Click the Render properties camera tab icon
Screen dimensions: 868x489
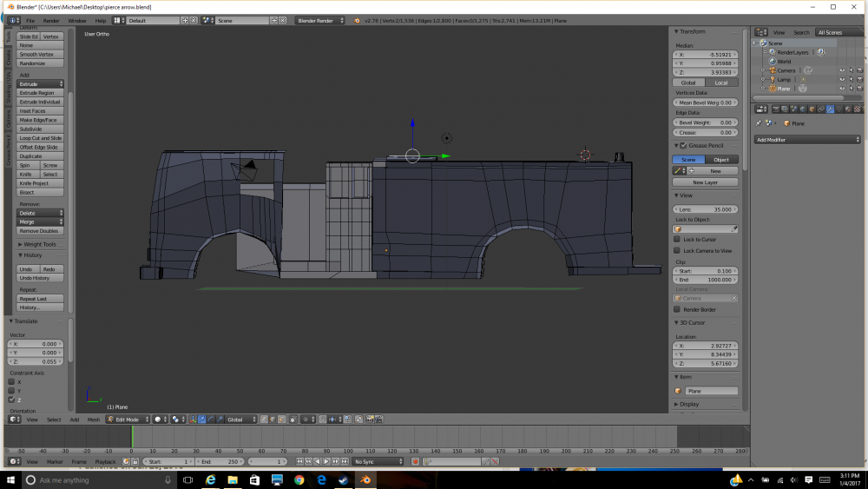pyautogui.click(x=775, y=109)
